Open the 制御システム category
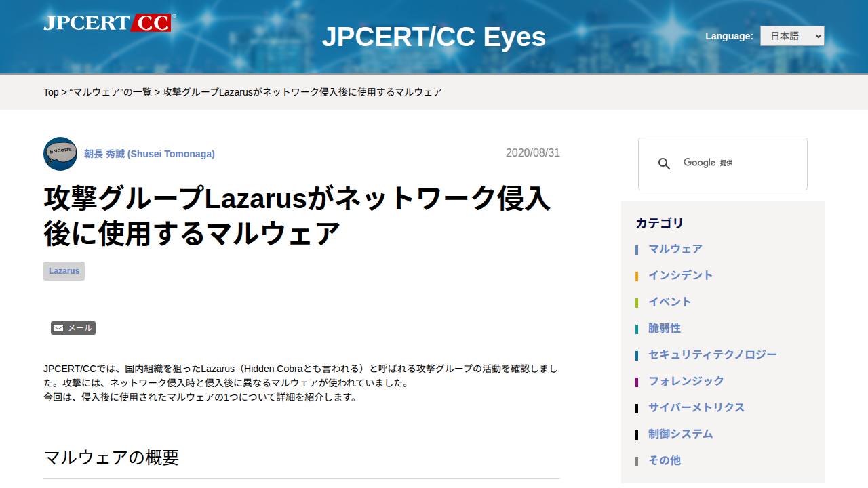The width and height of the screenshot is (868, 488). [681, 434]
